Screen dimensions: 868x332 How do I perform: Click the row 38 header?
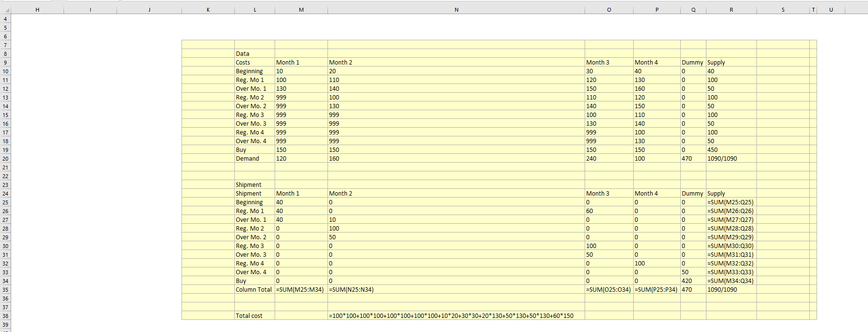(5, 316)
